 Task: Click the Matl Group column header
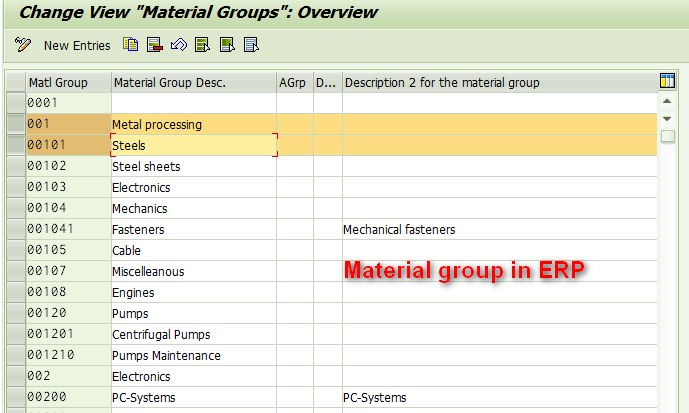[x=69, y=82]
